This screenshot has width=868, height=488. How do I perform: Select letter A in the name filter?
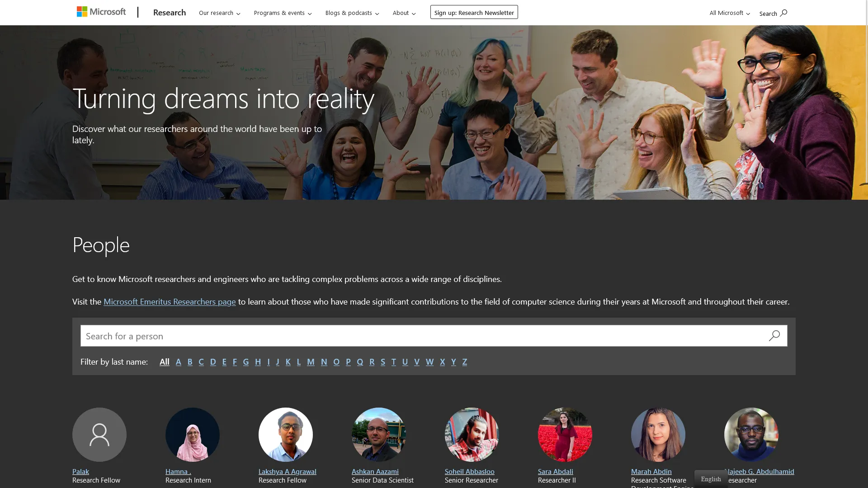pyautogui.click(x=178, y=362)
